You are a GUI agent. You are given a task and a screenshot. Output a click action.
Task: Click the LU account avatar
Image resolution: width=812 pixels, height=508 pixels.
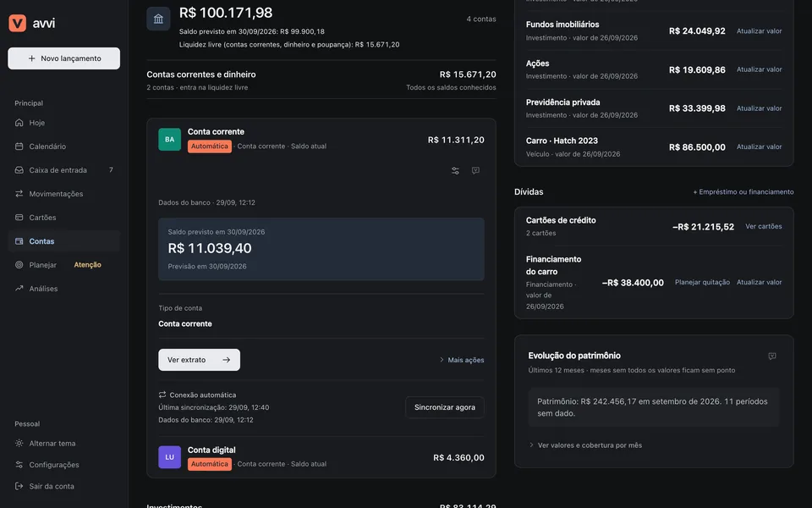point(170,457)
